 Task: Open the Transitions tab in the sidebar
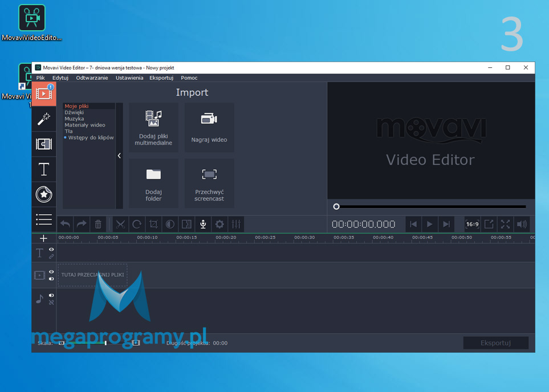[44, 144]
